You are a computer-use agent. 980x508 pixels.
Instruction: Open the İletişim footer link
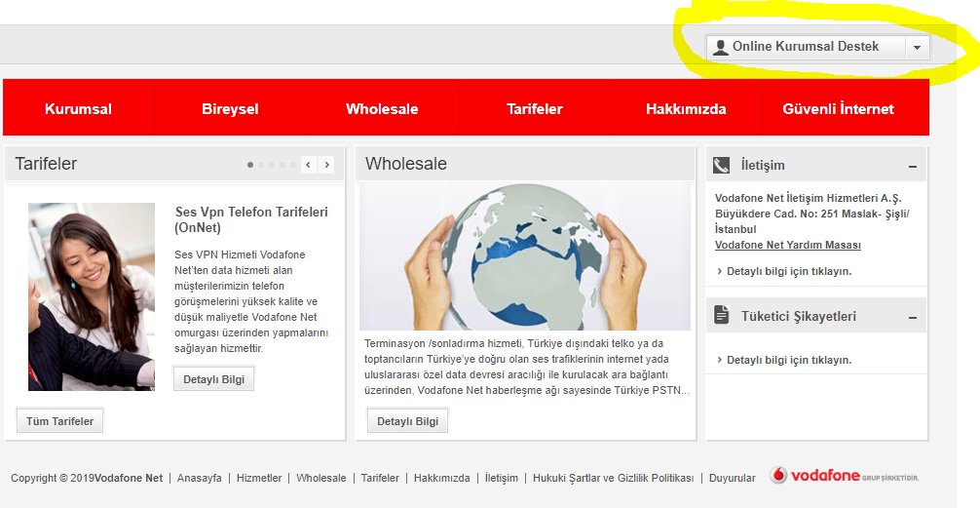(x=502, y=478)
